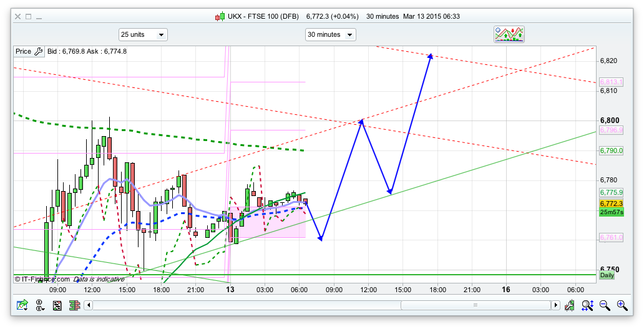This screenshot has height=329, width=644.
Task: Click the horizontal scrollbar thumb
Action: (474, 305)
